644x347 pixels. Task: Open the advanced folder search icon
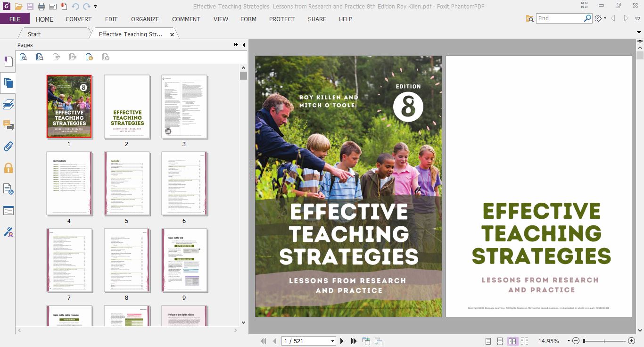[x=530, y=18]
